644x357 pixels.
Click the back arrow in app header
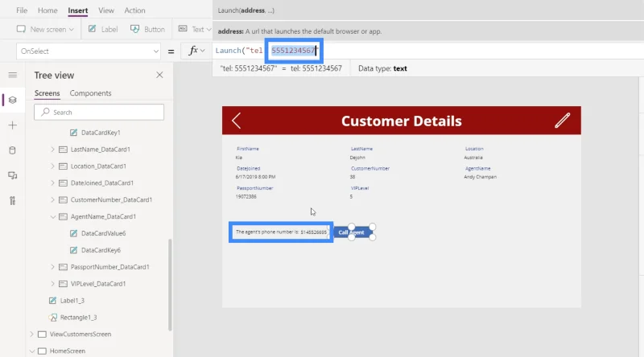pyautogui.click(x=236, y=121)
